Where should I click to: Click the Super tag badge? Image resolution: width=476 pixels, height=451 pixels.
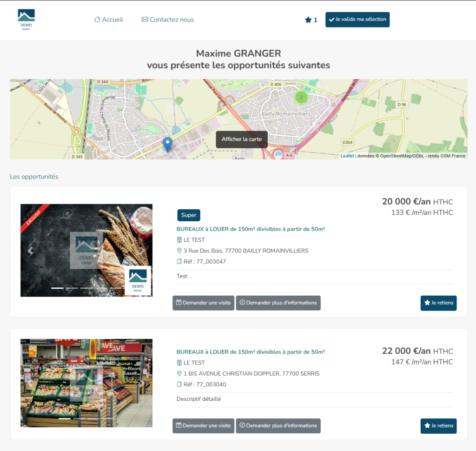point(188,215)
